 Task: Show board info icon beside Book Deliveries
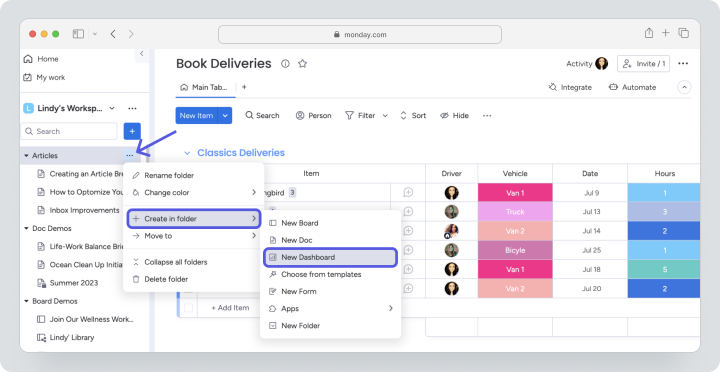(285, 64)
